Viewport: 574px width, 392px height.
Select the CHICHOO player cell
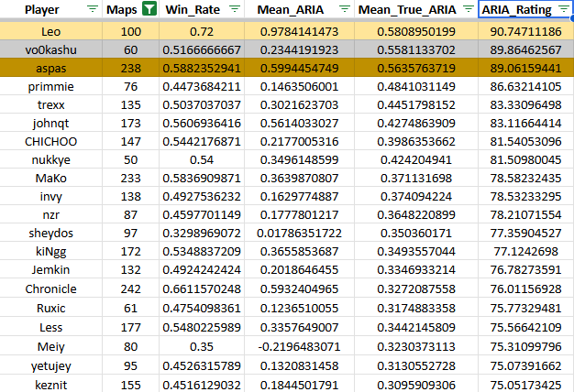(50, 141)
